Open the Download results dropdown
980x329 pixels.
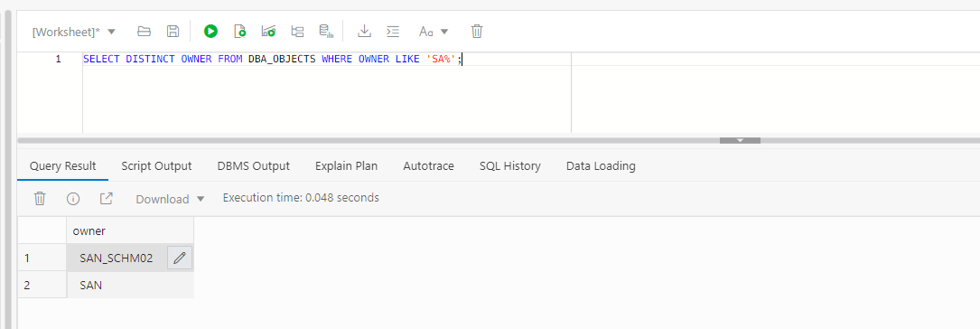(x=170, y=199)
